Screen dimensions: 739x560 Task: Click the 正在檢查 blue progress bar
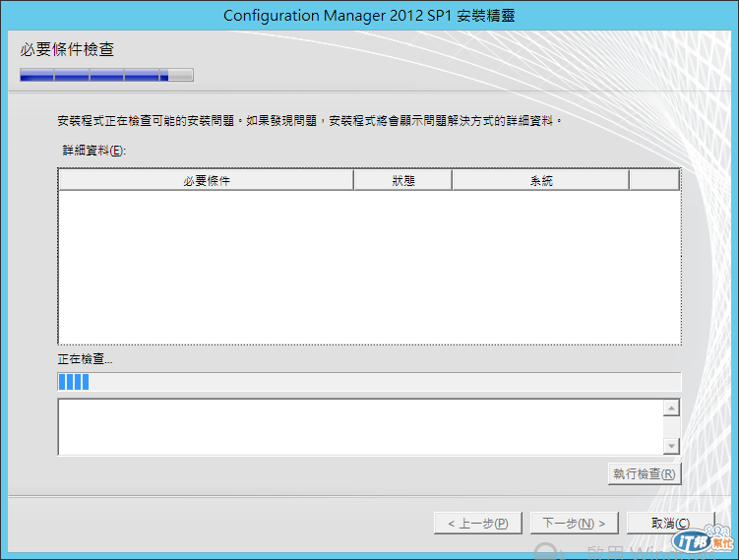coord(370,381)
